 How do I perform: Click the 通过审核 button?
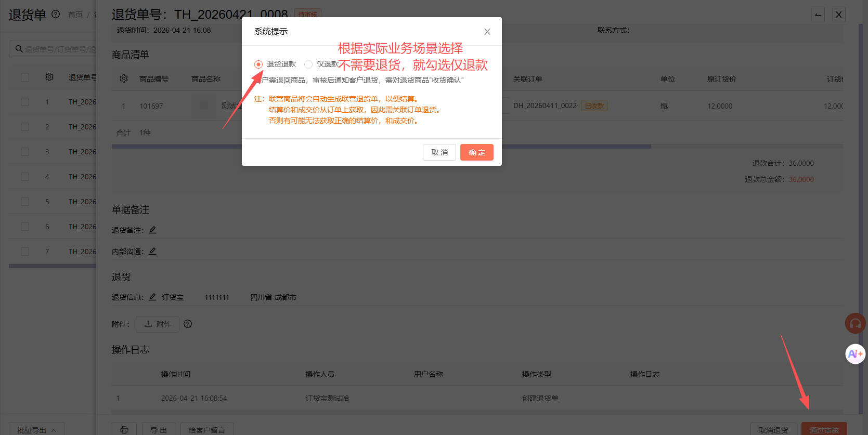(824, 429)
